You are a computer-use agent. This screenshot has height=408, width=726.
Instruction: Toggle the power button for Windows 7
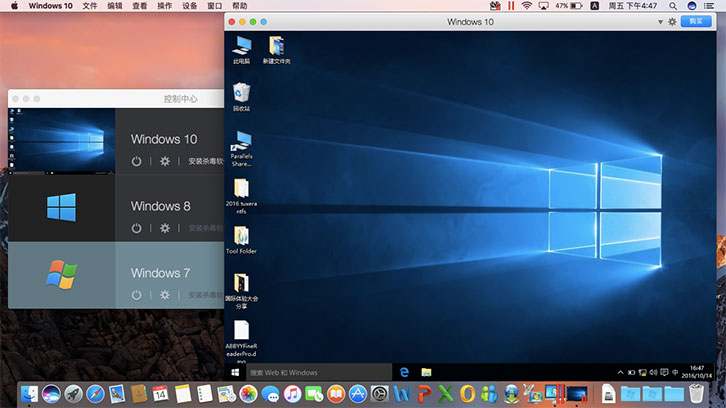click(137, 295)
